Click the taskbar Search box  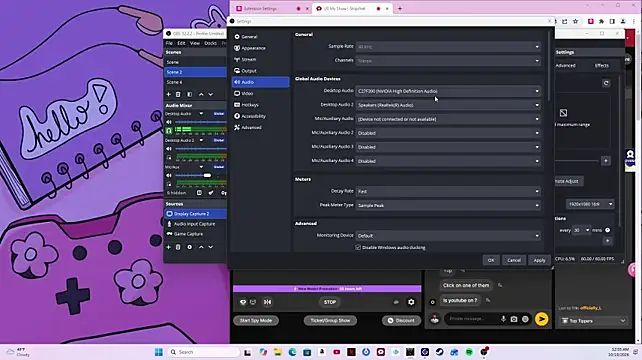(203, 352)
